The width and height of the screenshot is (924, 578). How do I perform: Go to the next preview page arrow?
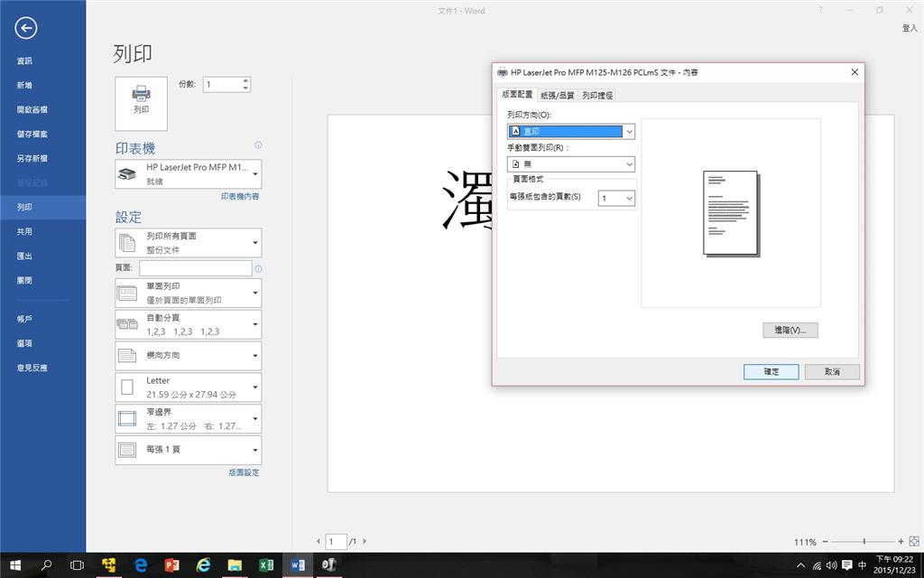tap(365, 541)
